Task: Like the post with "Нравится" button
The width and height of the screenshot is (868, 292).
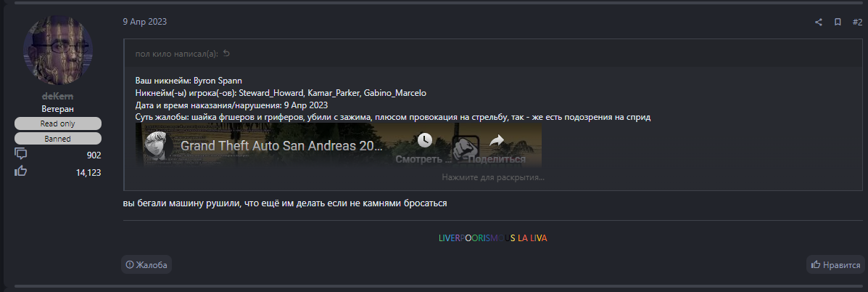Action: tap(835, 265)
